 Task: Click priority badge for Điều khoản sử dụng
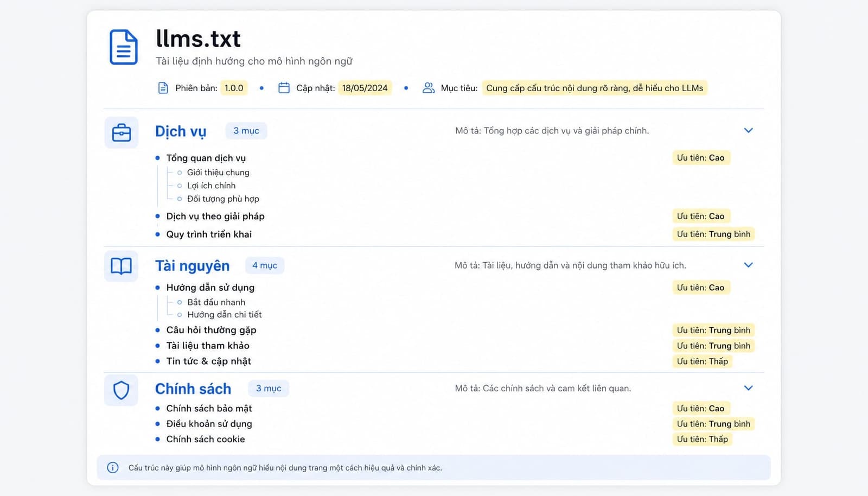pyautogui.click(x=713, y=424)
